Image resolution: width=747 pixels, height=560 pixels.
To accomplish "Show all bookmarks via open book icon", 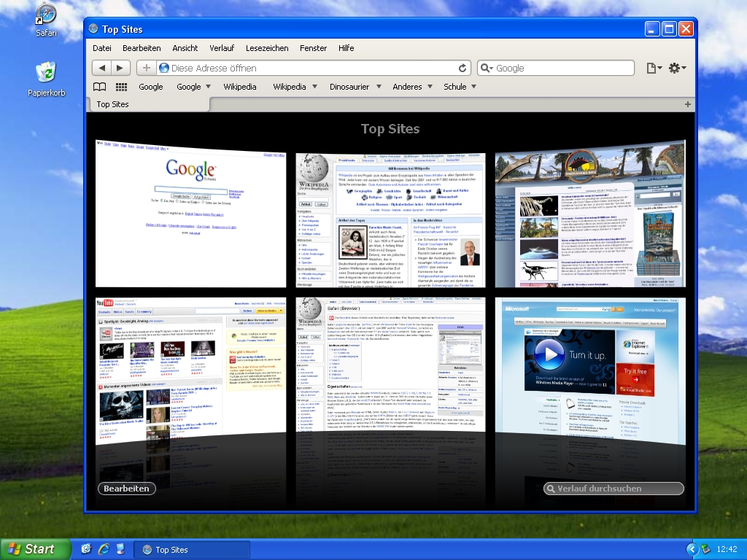I will pyautogui.click(x=99, y=87).
